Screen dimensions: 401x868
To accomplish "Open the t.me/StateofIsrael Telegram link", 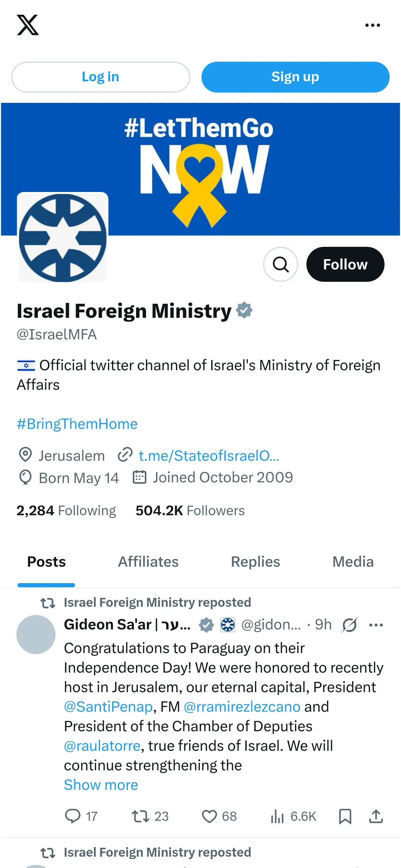I will 209,456.
